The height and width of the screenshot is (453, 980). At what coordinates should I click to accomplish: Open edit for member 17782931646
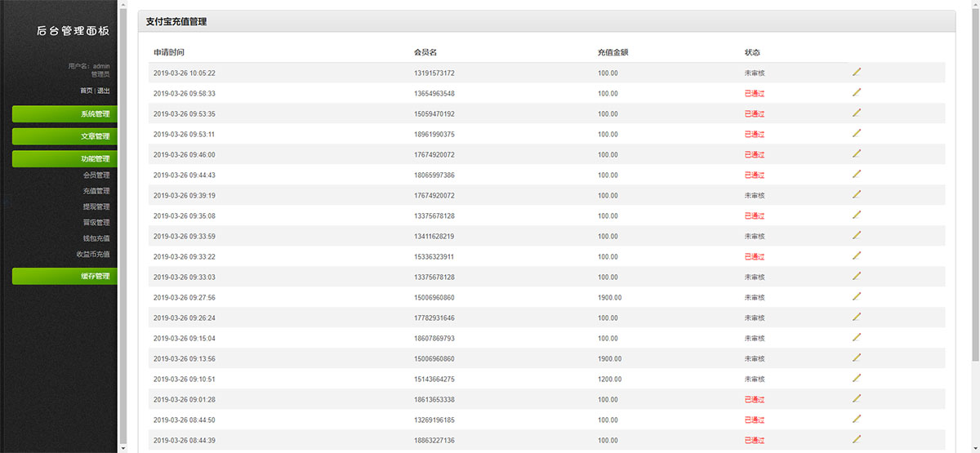click(x=857, y=317)
